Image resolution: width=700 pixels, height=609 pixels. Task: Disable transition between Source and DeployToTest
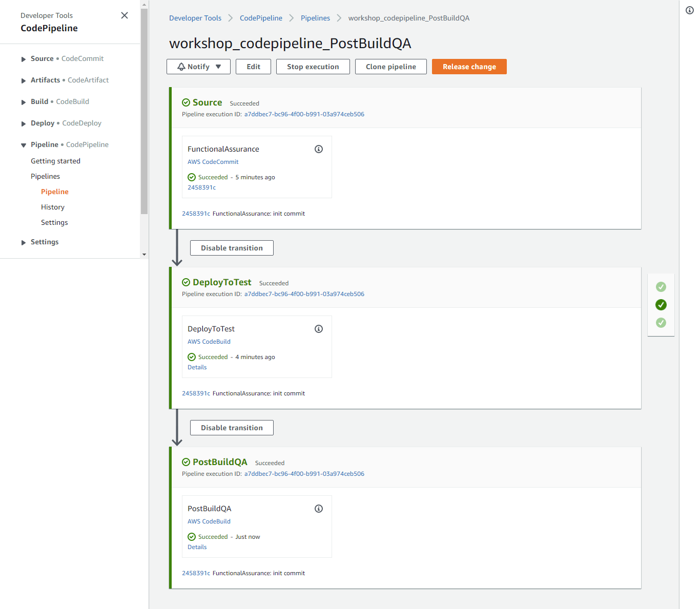[x=232, y=248]
